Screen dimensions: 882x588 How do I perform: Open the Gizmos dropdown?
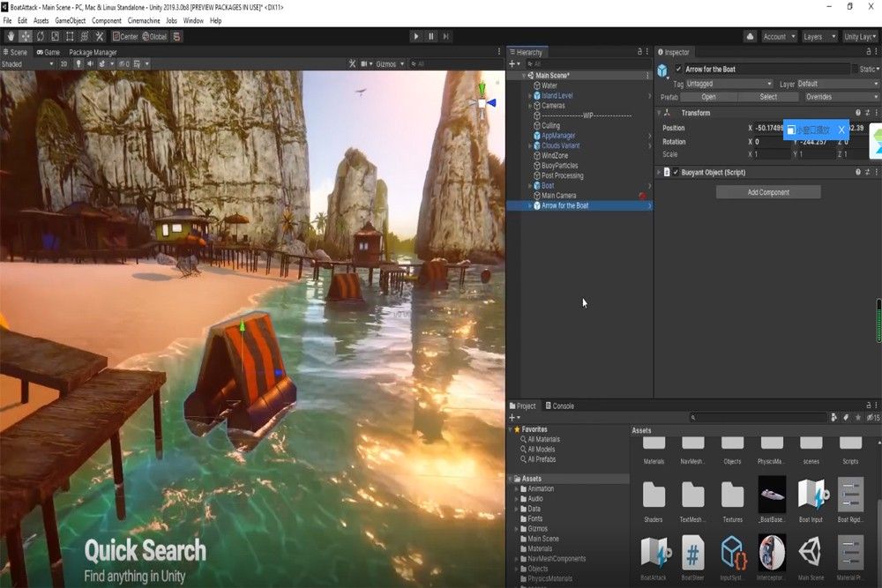pos(390,64)
